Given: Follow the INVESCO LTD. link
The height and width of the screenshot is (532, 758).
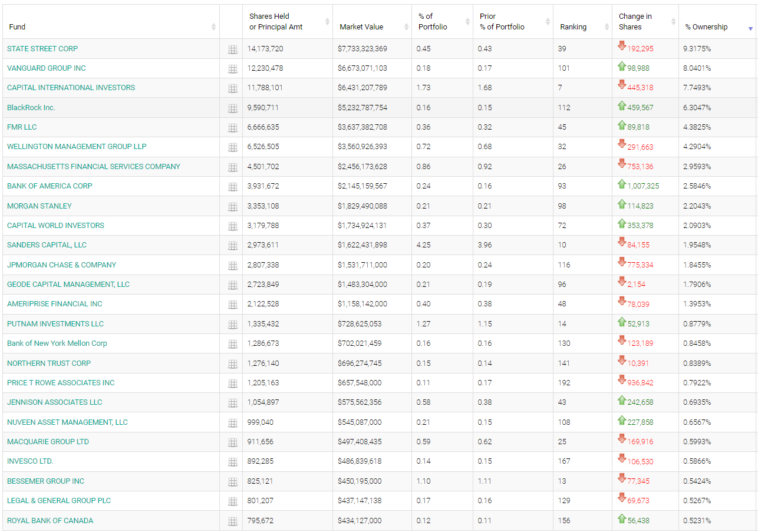Looking at the screenshot, I should 30,461.
